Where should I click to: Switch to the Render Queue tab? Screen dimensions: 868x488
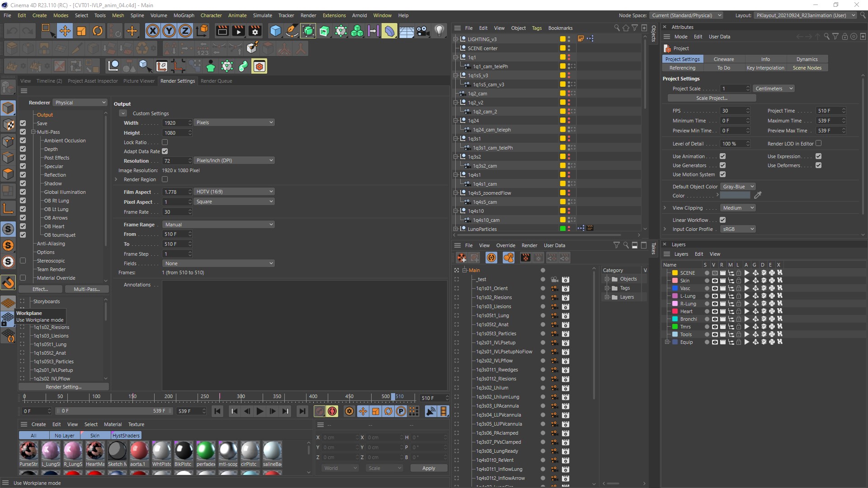(216, 81)
